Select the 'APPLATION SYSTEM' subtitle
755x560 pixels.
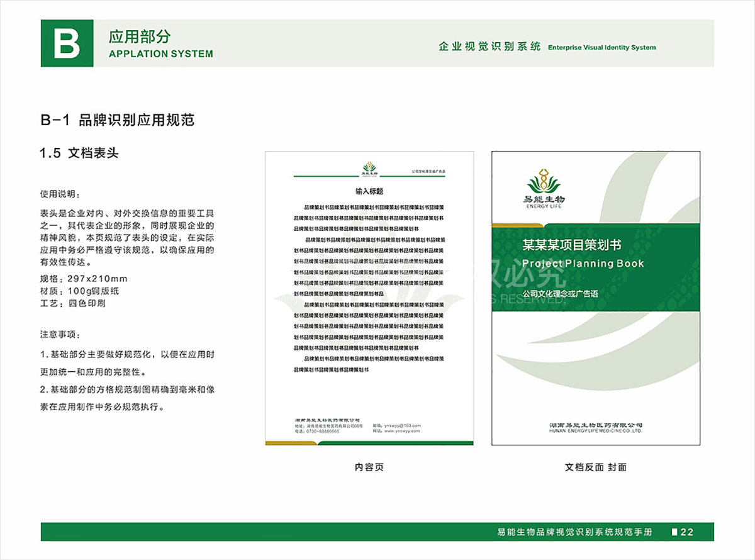point(161,54)
